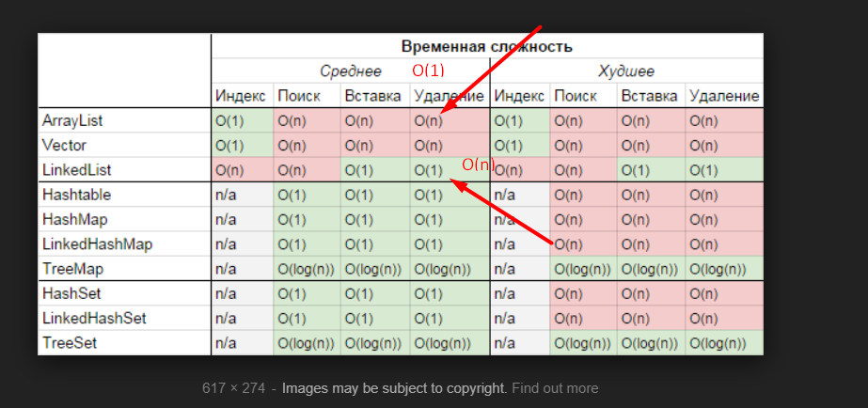Viewport: 868px width, 408px height.
Task: Select 'Удаление' column header under Худшее
Action: click(724, 96)
